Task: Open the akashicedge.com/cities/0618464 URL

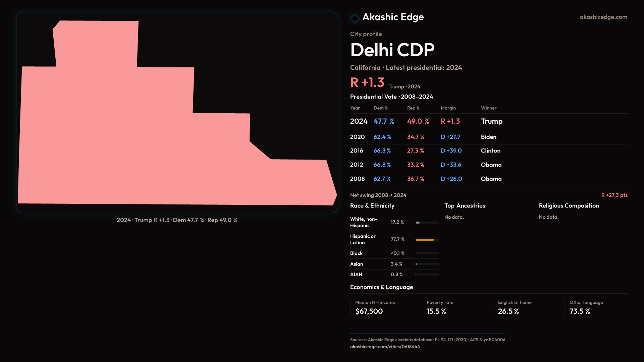Action: [385, 347]
